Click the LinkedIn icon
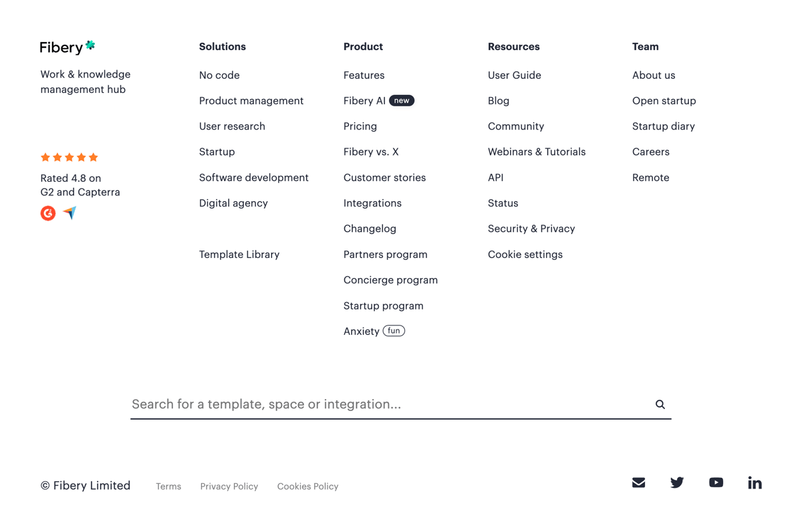 coord(755,482)
